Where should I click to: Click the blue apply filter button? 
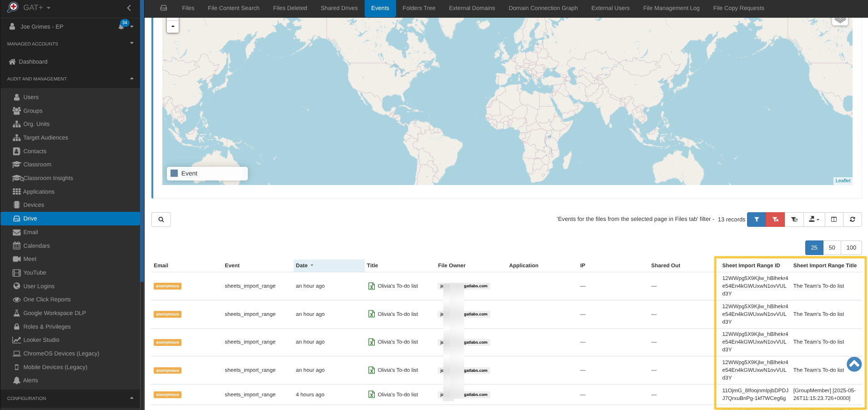pos(757,220)
